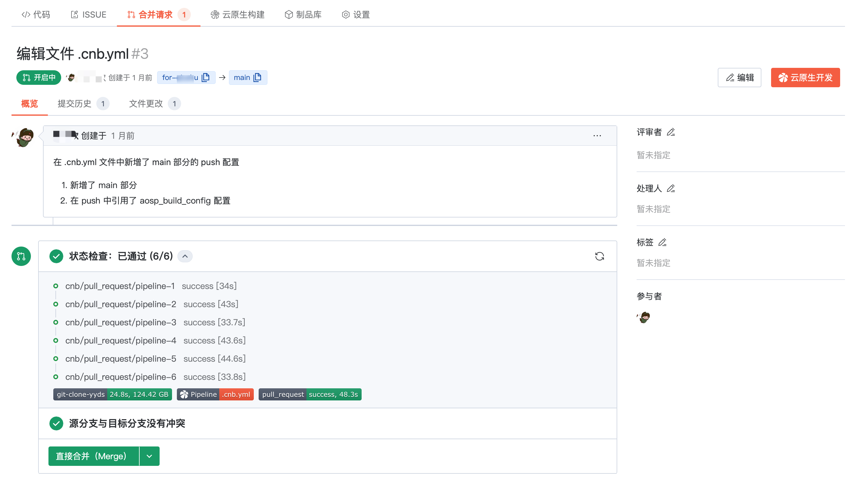The image size is (868, 481).
Task: Edit reviewers with the pencil icon
Action: [x=671, y=132]
